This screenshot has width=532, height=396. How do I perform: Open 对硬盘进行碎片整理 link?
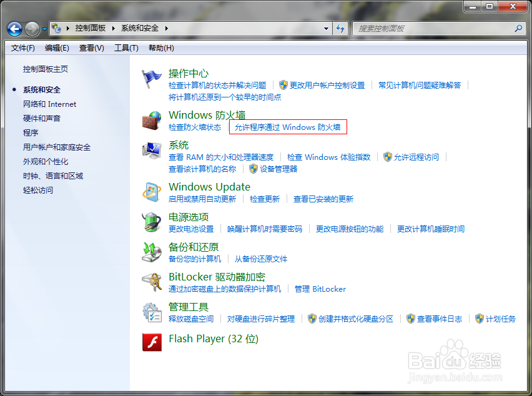(261, 319)
